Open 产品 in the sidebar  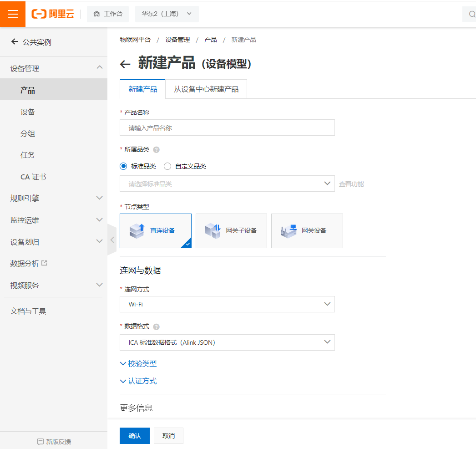point(54,90)
